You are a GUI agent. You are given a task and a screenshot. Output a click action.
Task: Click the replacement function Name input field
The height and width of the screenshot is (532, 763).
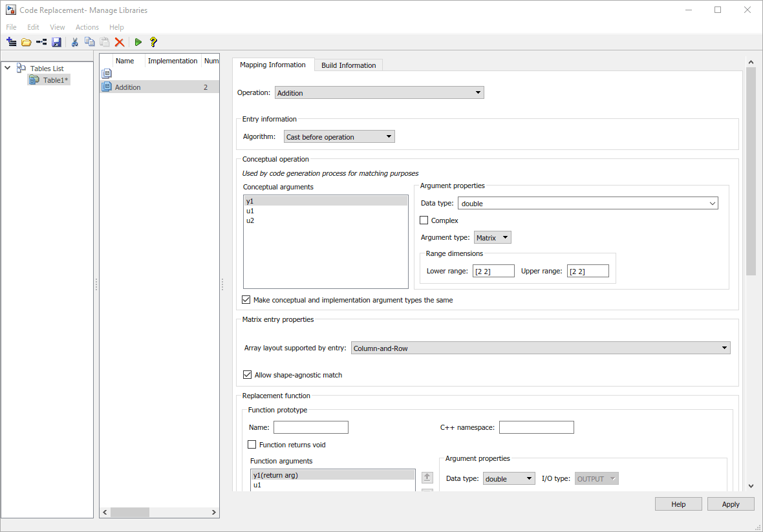(x=311, y=427)
